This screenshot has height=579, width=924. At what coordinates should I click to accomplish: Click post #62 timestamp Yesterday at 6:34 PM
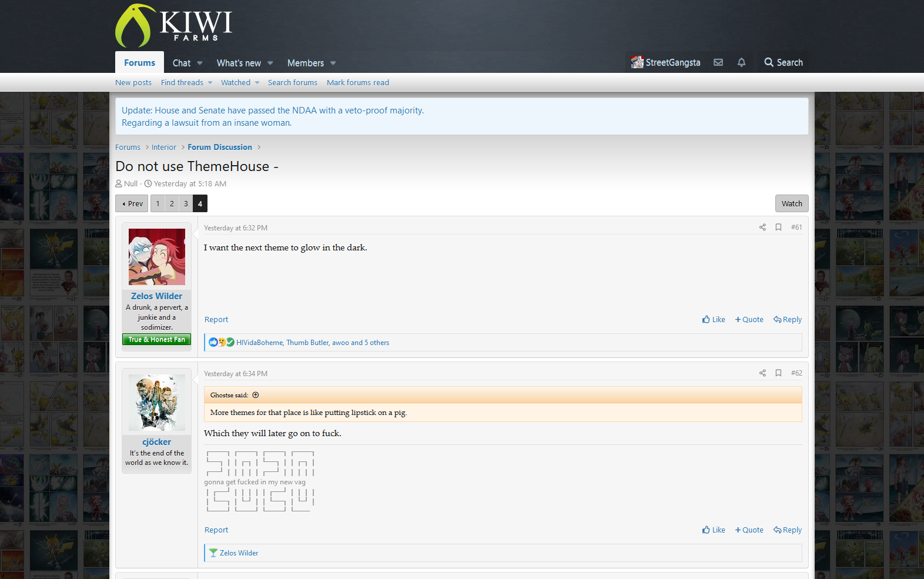(236, 374)
